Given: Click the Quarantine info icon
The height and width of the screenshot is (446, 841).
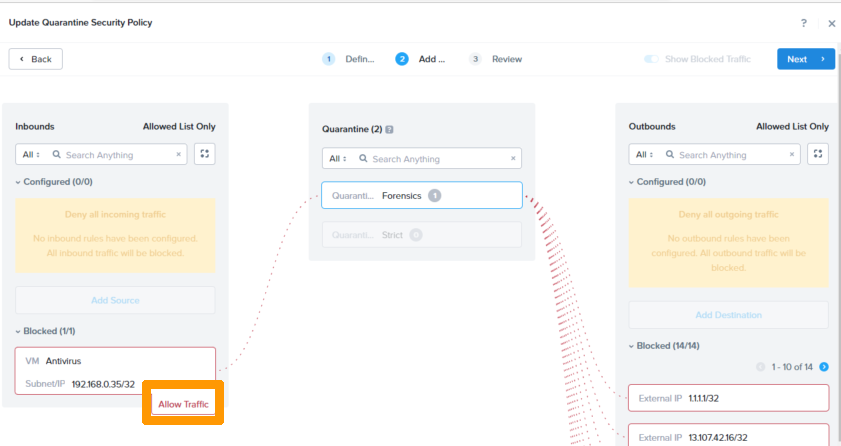Looking at the screenshot, I should [x=389, y=130].
